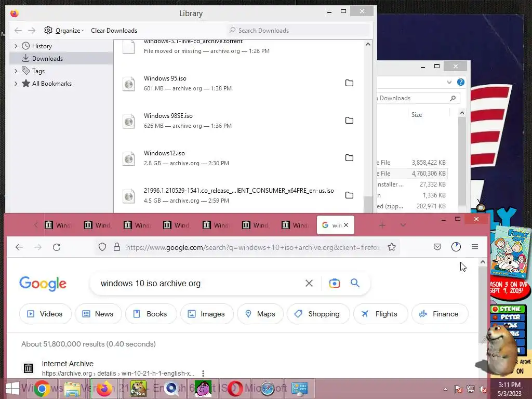Open the taskbar clock showing 3:11 PM
Screen dimensions: 532x399
pos(510,389)
